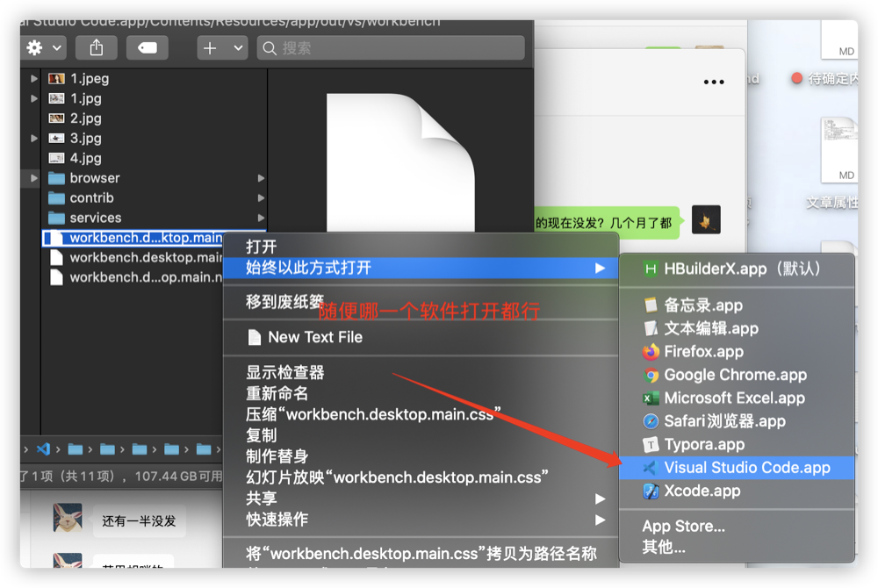This screenshot has width=878, height=588.
Task: Choose the 拷贝为路径名称 menu item
Action: (420, 554)
